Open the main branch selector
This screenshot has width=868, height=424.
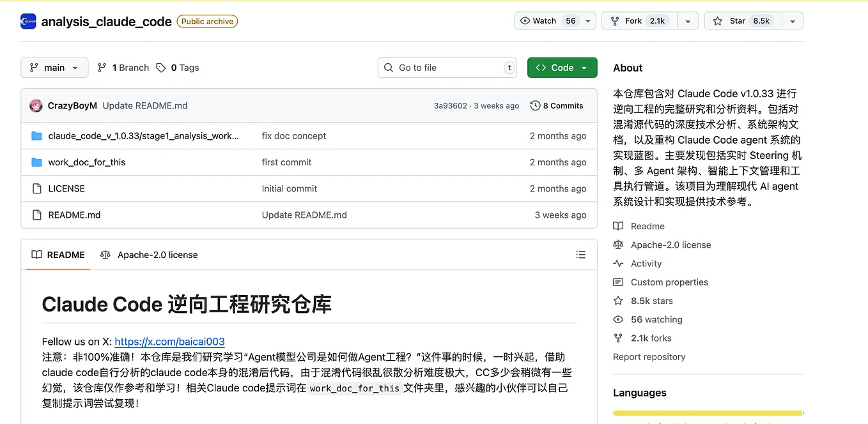[54, 67]
